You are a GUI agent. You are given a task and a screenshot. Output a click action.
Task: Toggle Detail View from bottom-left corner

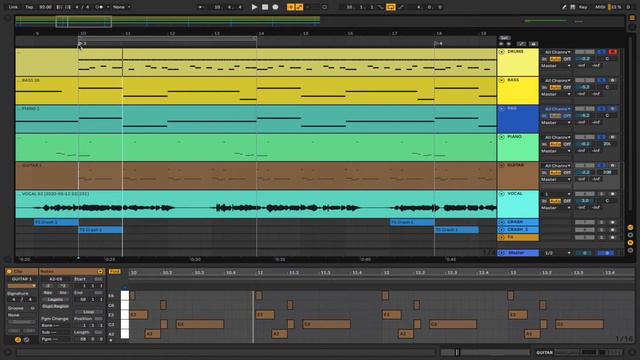coord(7,352)
